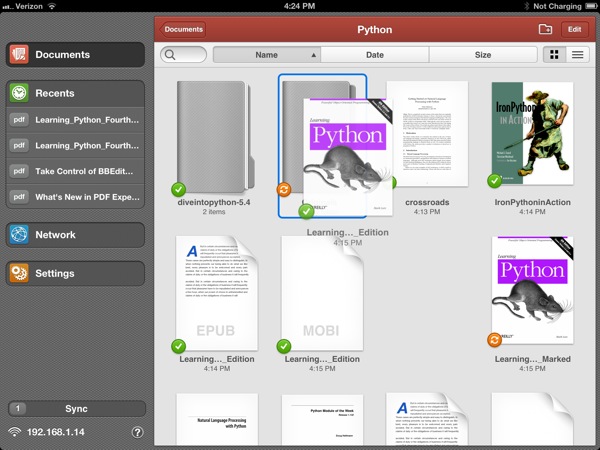Open the MOBI Learning..._Edition file

click(322, 293)
